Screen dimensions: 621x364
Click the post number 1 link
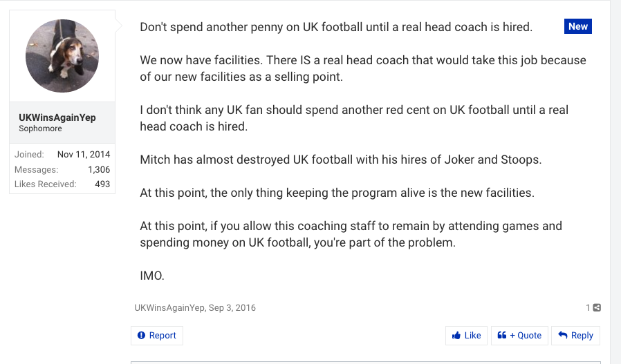(x=588, y=308)
